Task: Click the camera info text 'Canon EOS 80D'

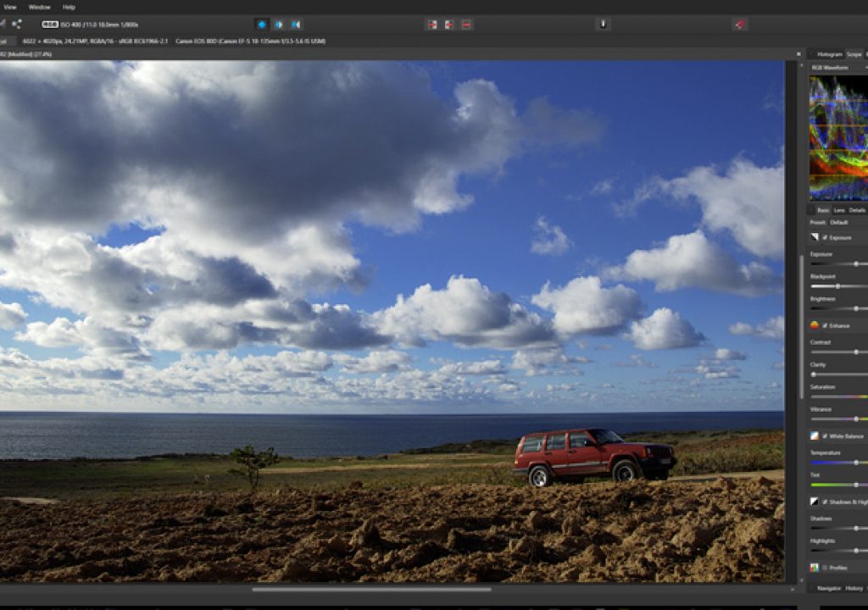Action: [197, 41]
